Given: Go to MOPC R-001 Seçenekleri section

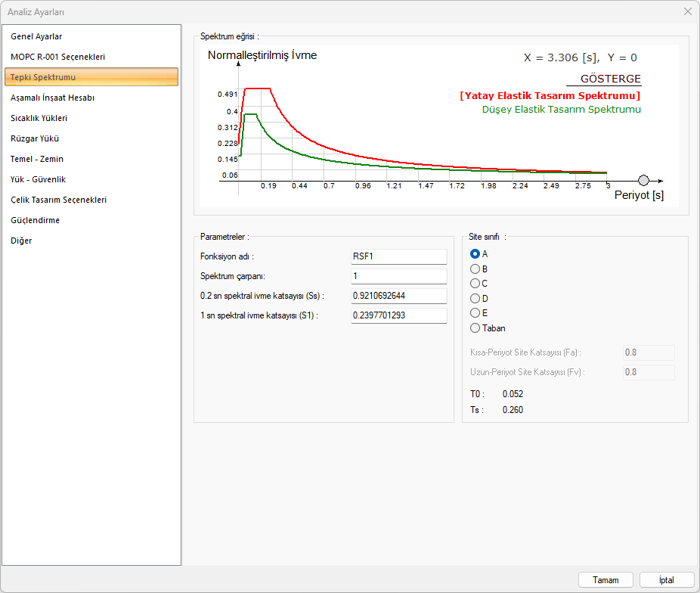Looking at the screenshot, I should (57, 57).
